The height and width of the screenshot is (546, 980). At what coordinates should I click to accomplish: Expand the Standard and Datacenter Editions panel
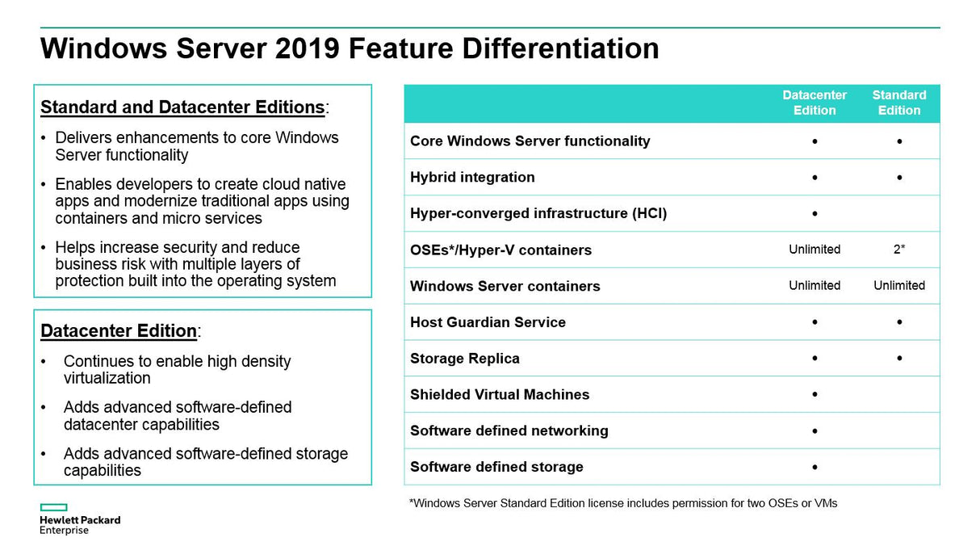202,191
